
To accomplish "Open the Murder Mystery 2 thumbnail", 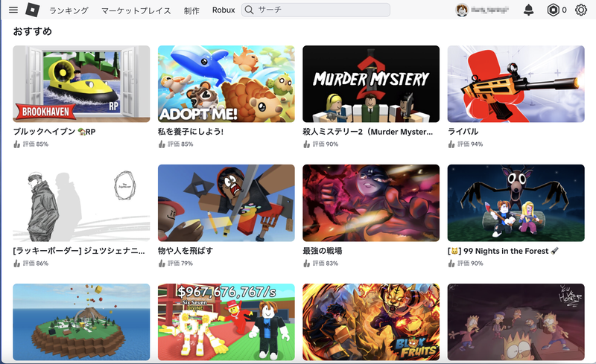I will point(371,84).
